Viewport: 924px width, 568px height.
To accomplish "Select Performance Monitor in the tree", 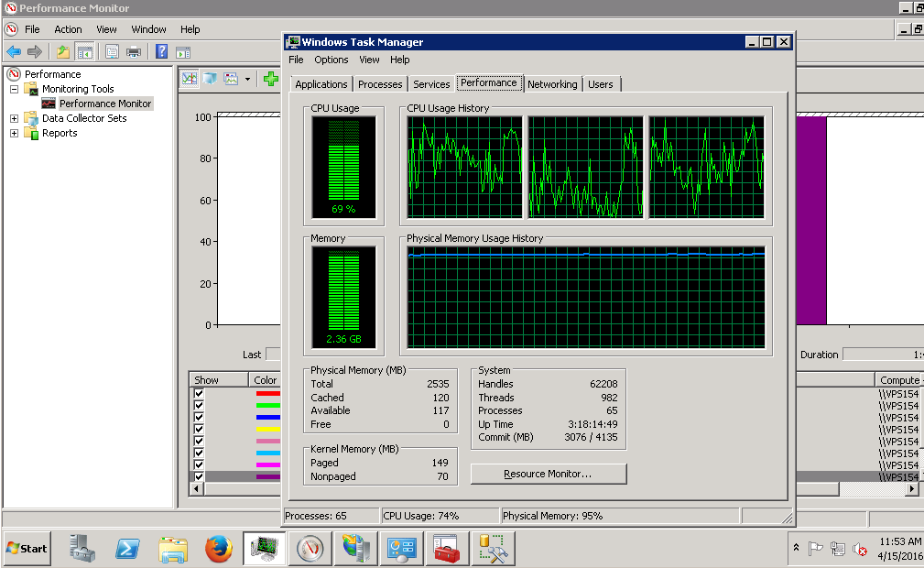I will pos(105,104).
